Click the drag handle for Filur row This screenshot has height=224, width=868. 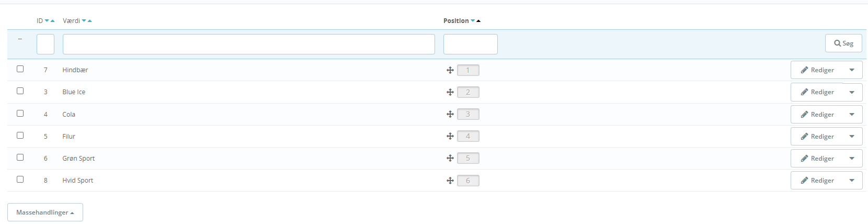[450, 136]
